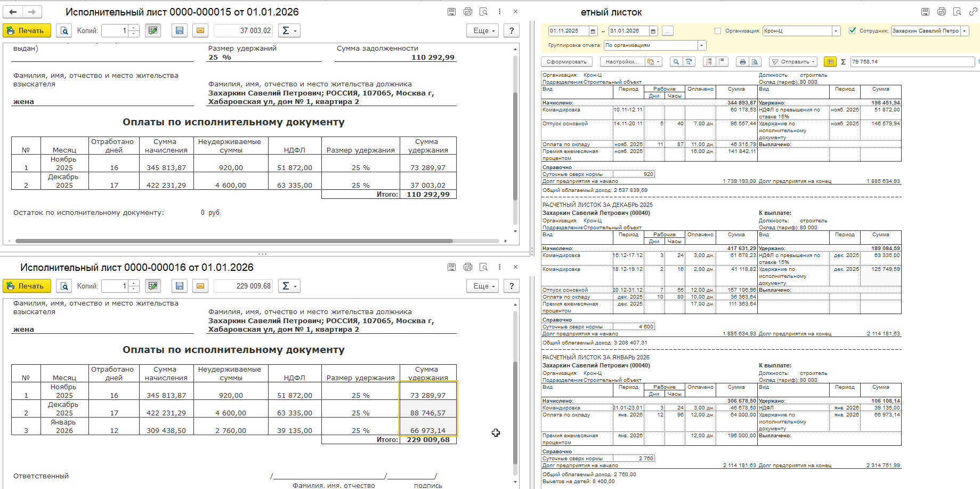Image resolution: width=980 pixels, height=489 pixels.
Task: Click Печать in the 0000-000015 window
Action: pyautogui.click(x=27, y=30)
